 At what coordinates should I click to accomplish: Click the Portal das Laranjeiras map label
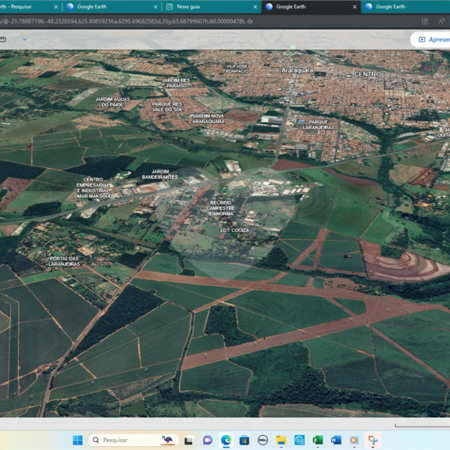64,261
